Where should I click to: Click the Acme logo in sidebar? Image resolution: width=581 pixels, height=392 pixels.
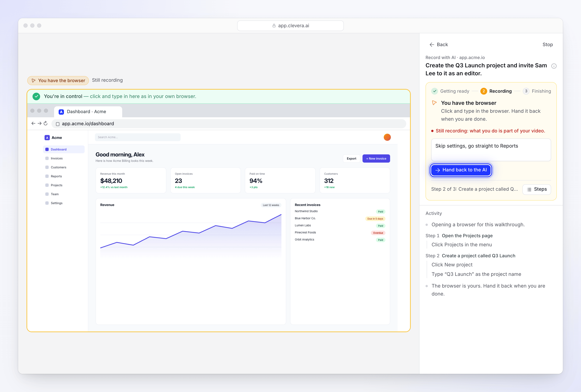[47, 138]
